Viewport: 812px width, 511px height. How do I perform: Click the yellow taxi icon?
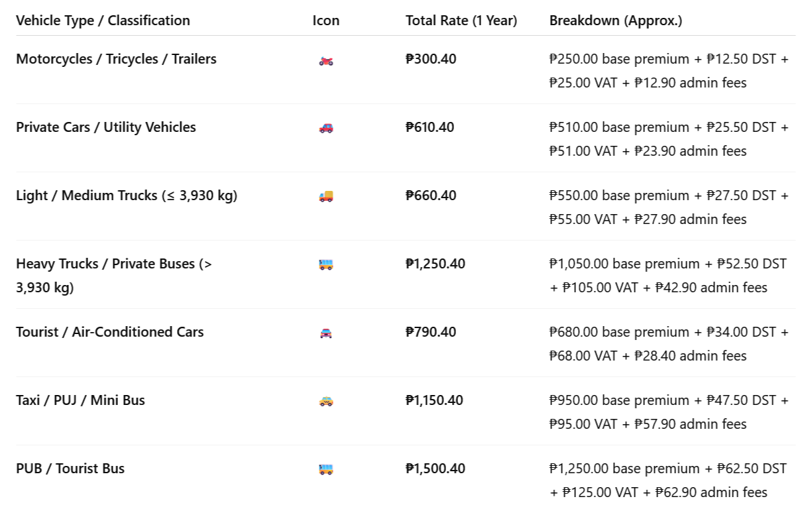(x=325, y=401)
